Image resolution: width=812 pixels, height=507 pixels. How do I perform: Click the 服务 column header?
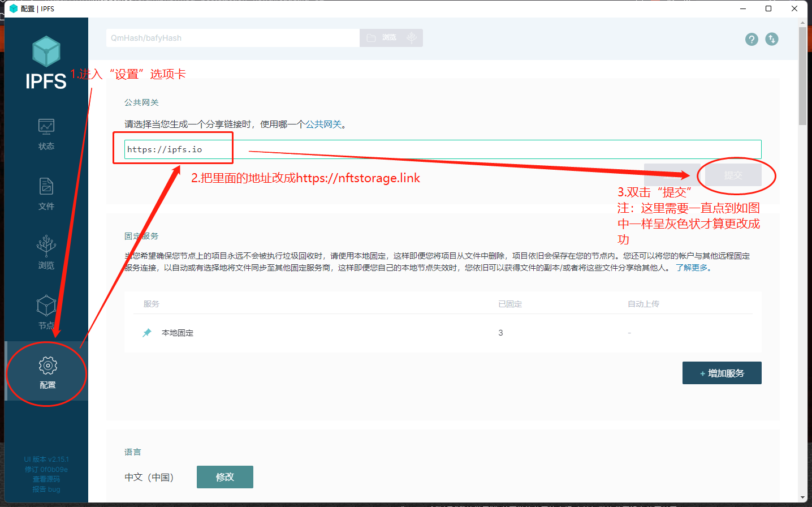pyautogui.click(x=152, y=304)
